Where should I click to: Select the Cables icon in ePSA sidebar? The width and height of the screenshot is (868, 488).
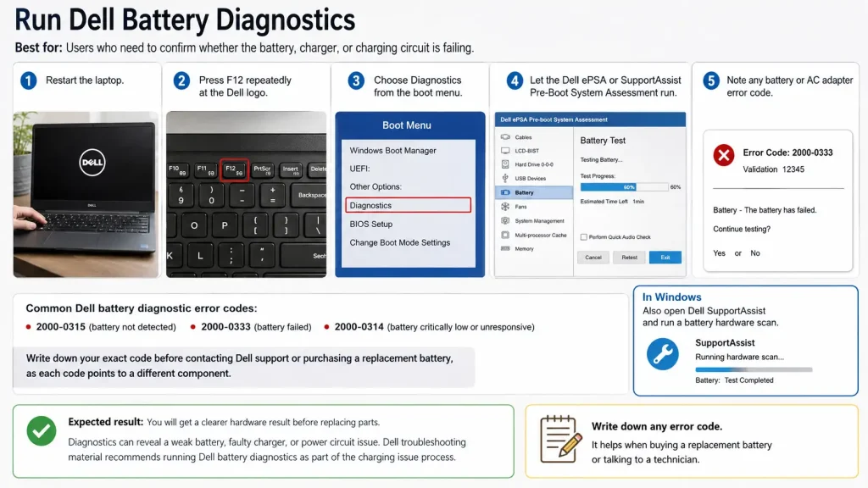[505, 136]
